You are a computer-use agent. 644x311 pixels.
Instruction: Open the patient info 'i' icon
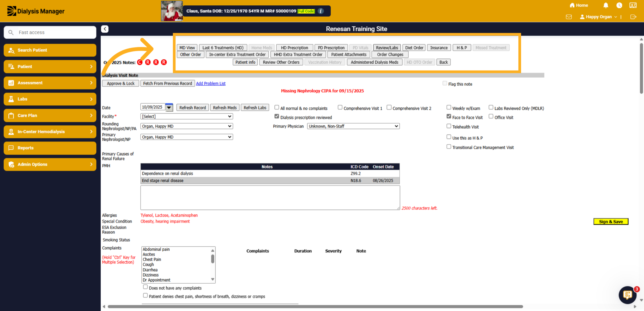321,11
